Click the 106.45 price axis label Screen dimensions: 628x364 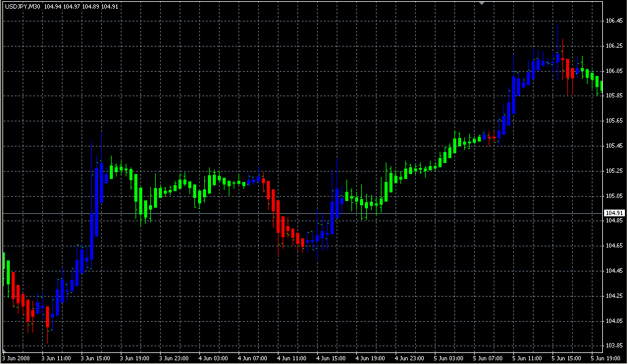tap(615, 21)
